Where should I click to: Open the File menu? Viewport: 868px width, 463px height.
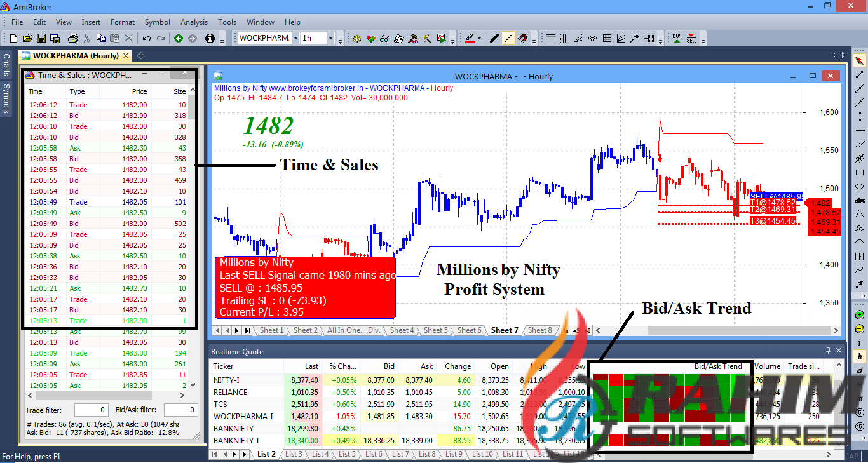point(17,22)
